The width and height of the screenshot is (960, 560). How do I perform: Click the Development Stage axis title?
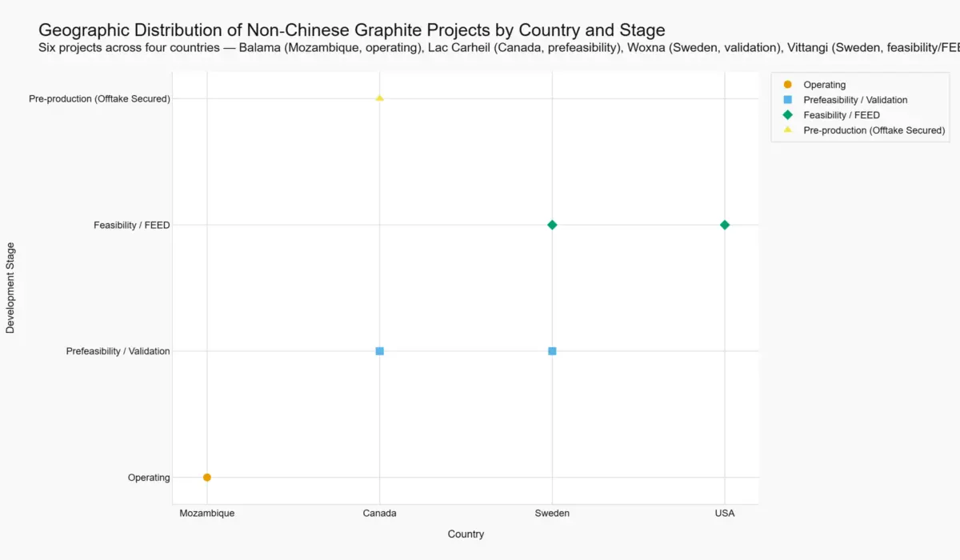[x=10, y=288]
